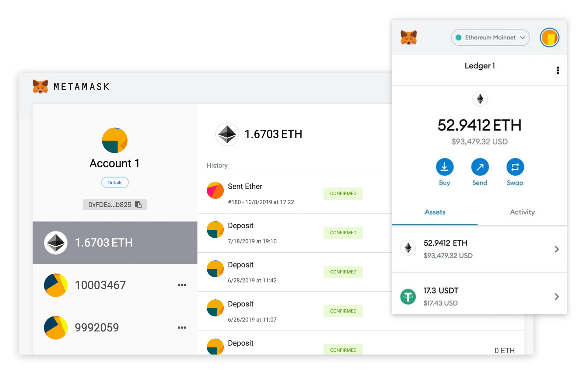
Task: Click CONFIRMED badge on the 7/18/2019 deposit
Action: click(x=343, y=233)
